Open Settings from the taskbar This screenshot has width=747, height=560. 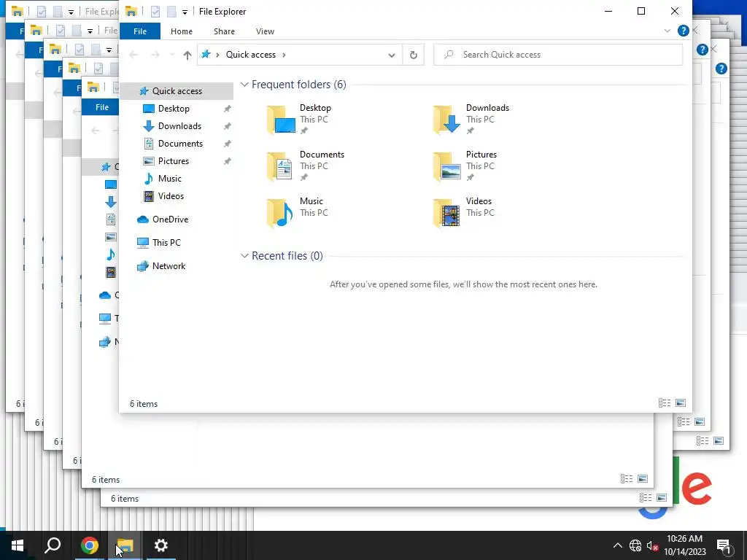click(x=161, y=545)
